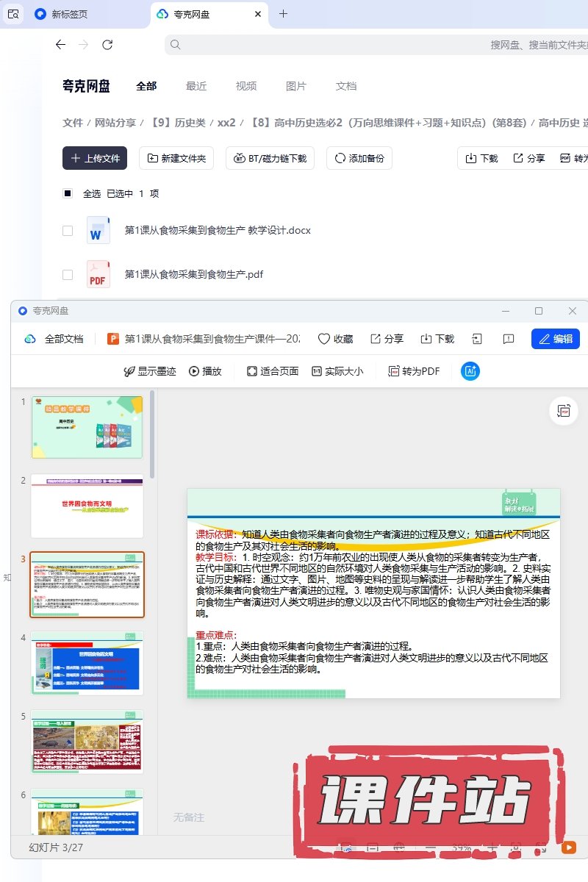Select slide 4 thumbnail in panel

click(x=87, y=663)
